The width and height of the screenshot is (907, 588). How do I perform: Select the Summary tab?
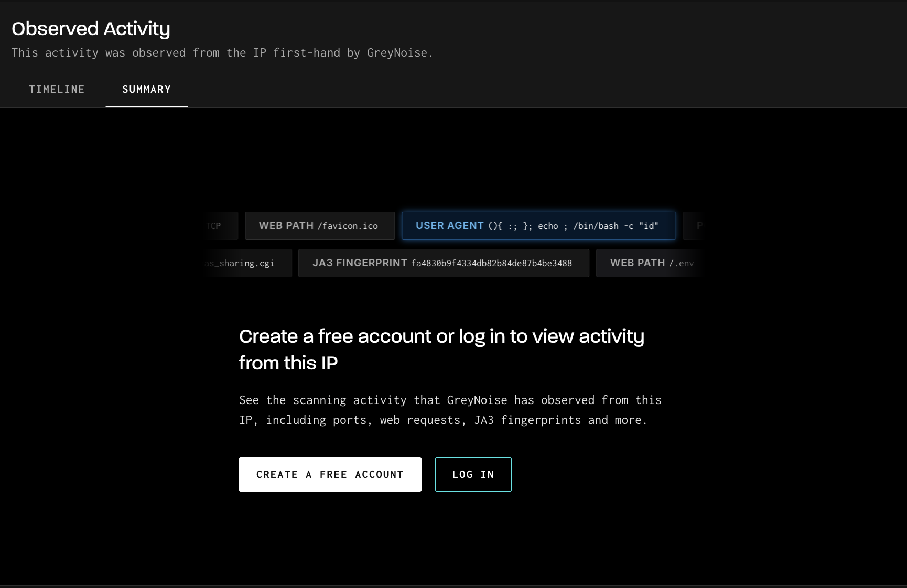[x=147, y=89]
